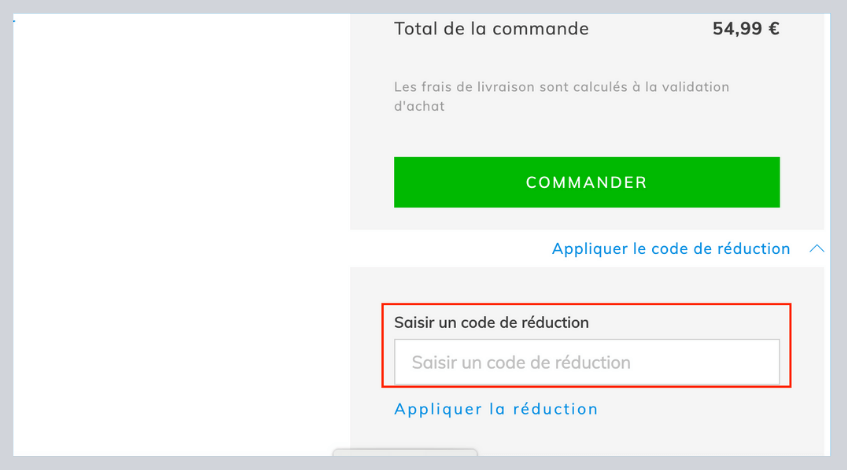Viewport: 847px width, 470px height.
Task: Click the word 'validation' in the shipping note
Action: click(694, 87)
